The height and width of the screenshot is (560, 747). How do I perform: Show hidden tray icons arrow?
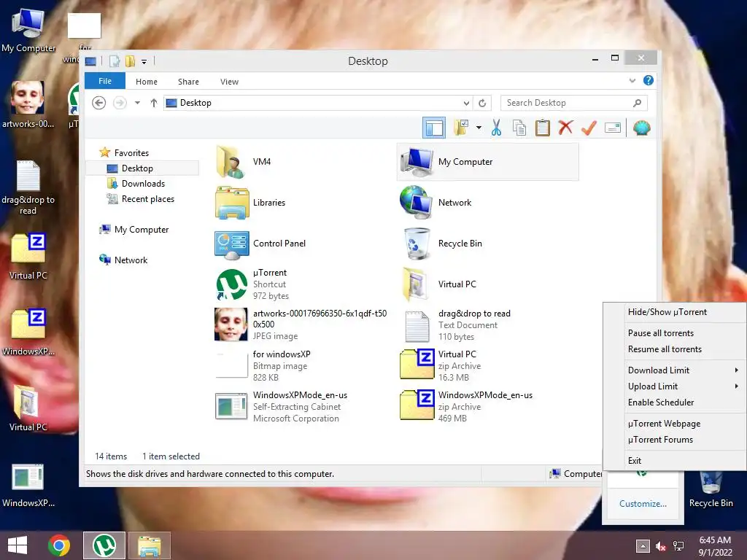coord(642,546)
